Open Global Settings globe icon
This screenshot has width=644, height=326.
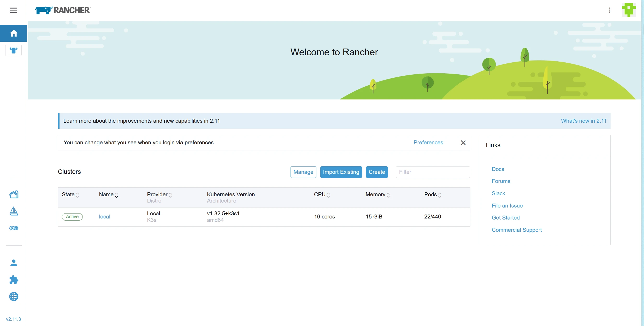click(14, 297)
